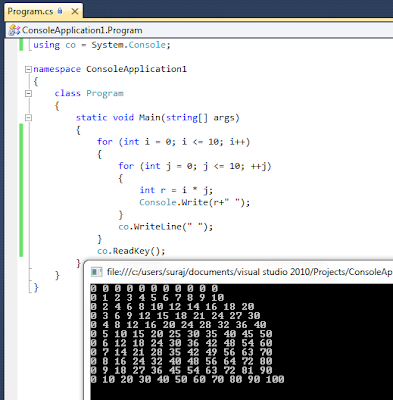Click the 'Program' class name in code
Screen dimensions: 393x400
tap(105, 93)
